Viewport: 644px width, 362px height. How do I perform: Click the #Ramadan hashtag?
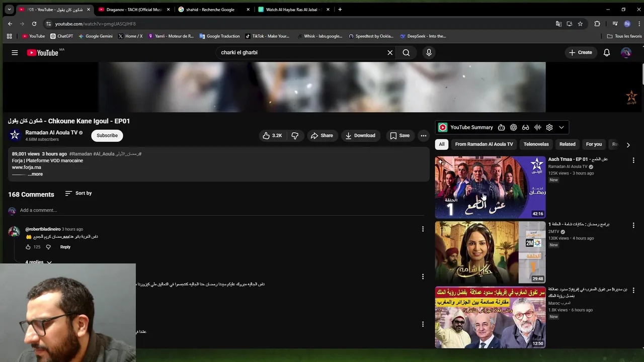pyautogui.click(x=80, y=154)
